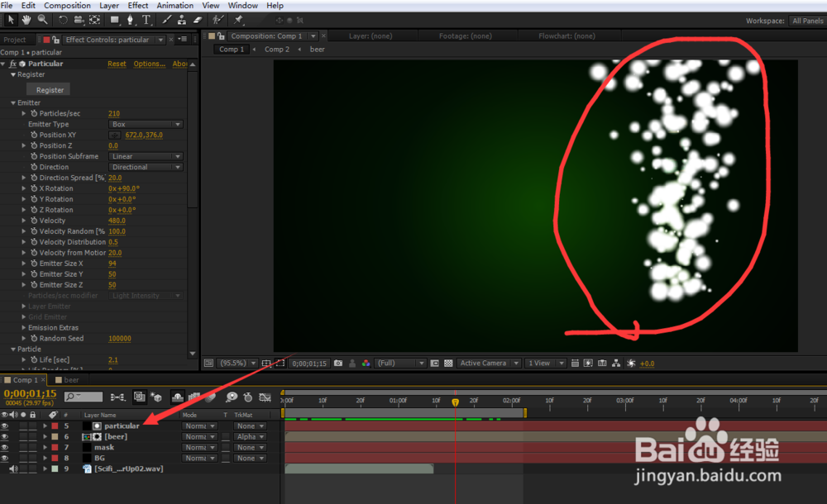Screen dimensions: 827x504
Task: Select the Type text tool
Action: pos(146,20)
